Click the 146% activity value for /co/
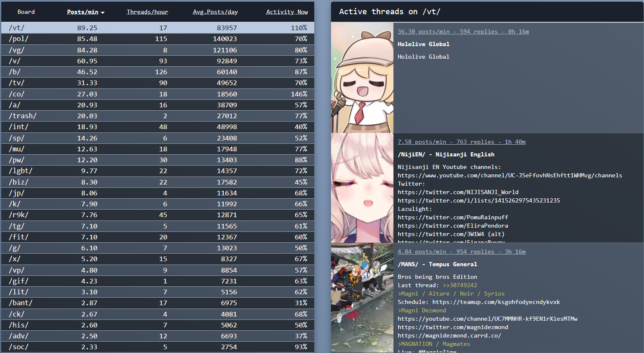The height and width of the screenshot is (353, 644). tap(299, 94)
